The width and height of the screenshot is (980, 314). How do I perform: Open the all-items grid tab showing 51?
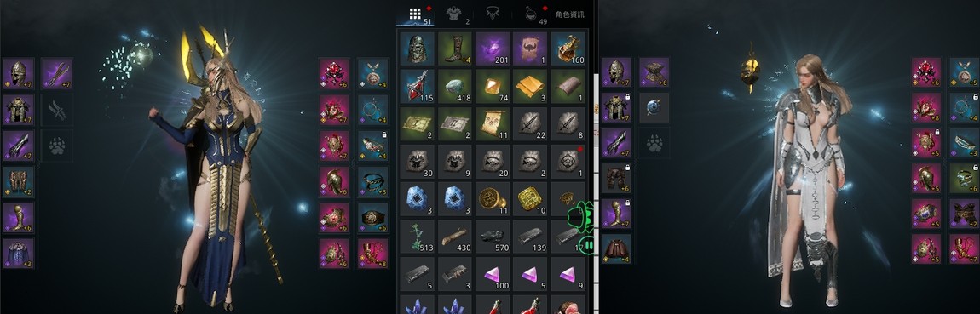pyautogui.click(x=416, y=14)
